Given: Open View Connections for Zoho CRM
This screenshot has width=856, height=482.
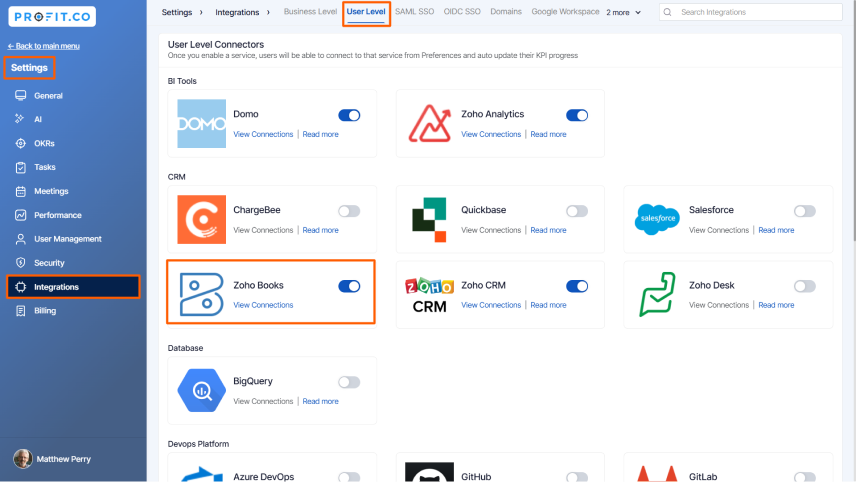Looking at the screenshot, I should [x=491, y=305].
